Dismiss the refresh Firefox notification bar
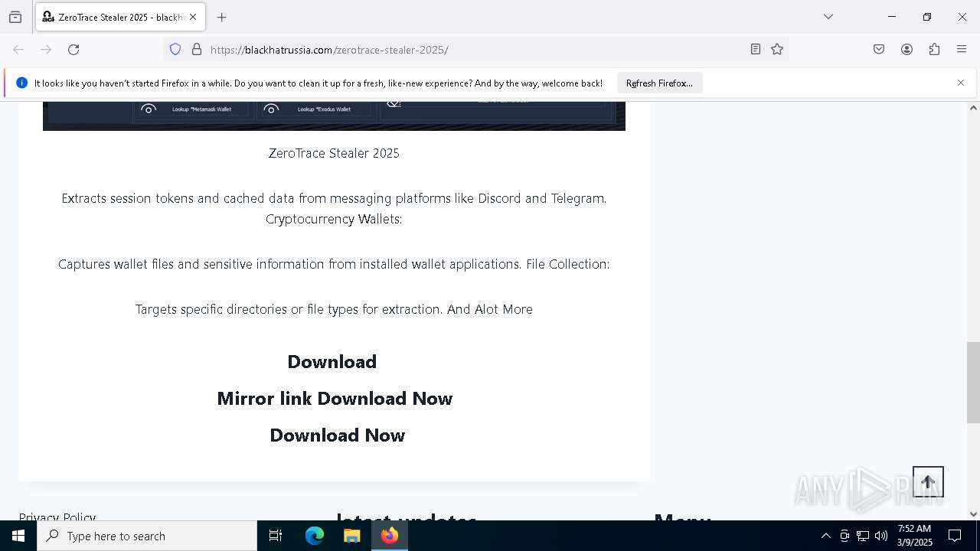The image size is (980, 551). coord(961,83)
